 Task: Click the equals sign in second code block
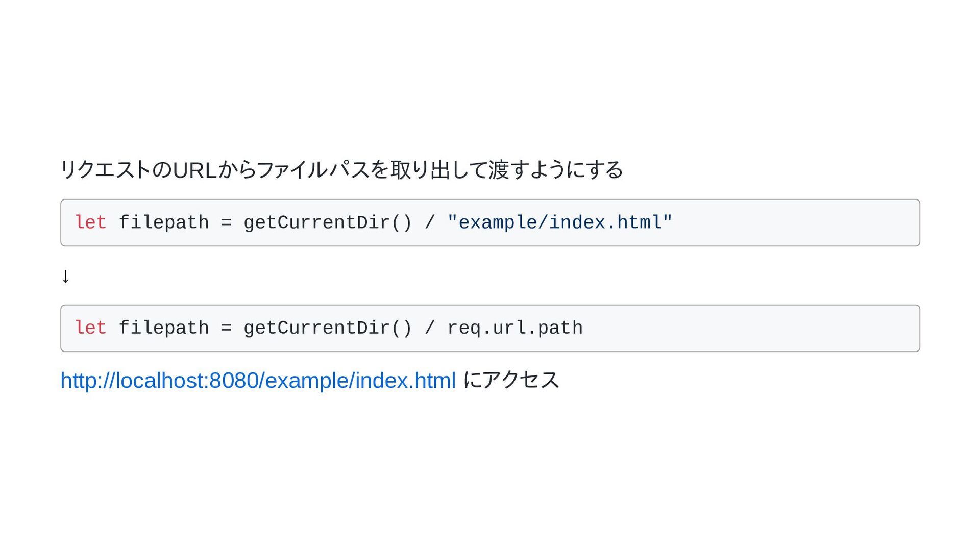point(226,329)
